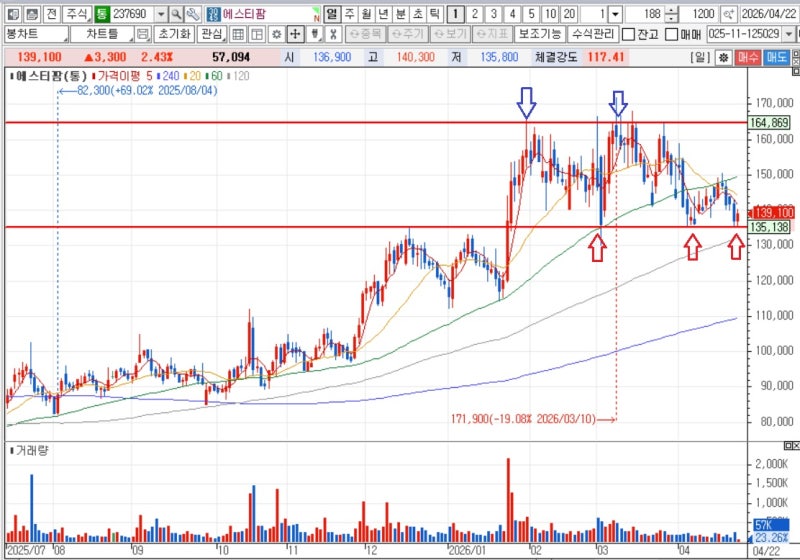Select the crosshair cursor tool

pyautogui.click(x=295, y=33)
